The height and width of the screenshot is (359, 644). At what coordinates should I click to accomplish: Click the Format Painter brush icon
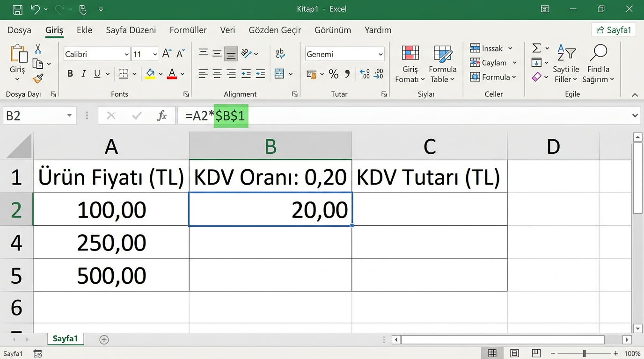pos(38,79)
